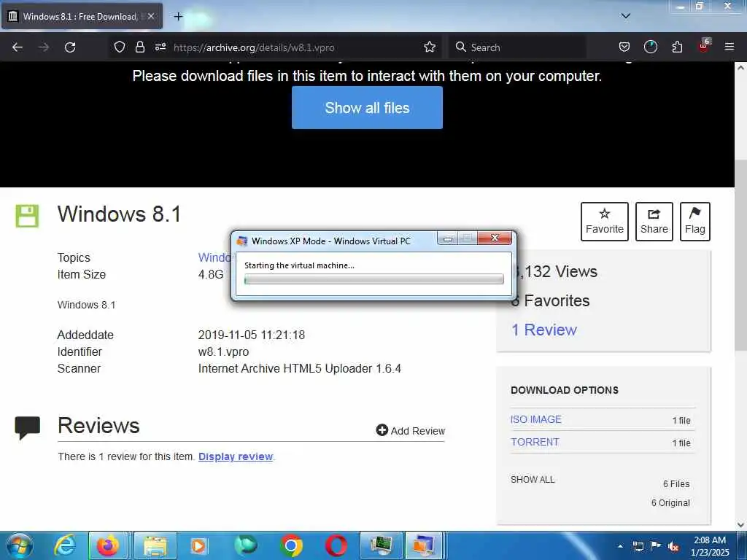Click the Addeddate value 2019-11-05 11:21:18
Screen dimensions: 747x560
[252, 335]
